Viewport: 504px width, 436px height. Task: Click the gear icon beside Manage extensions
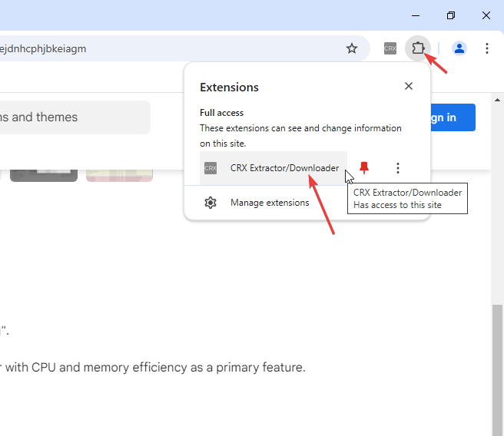[x=211, y=203]
